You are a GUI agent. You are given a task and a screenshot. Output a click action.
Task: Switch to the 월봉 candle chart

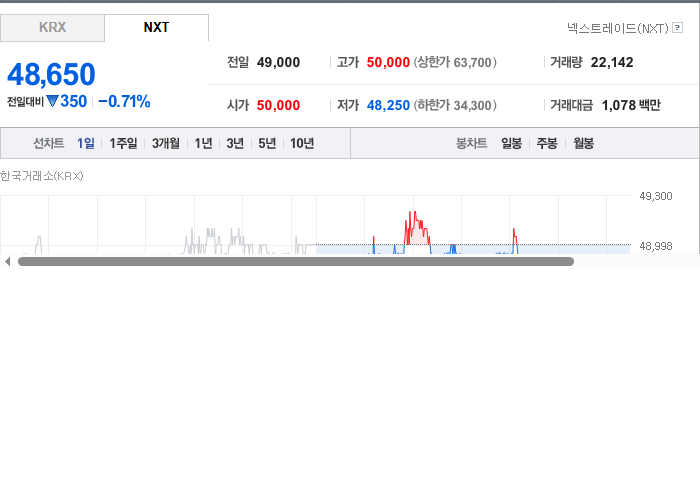[583, 143]
